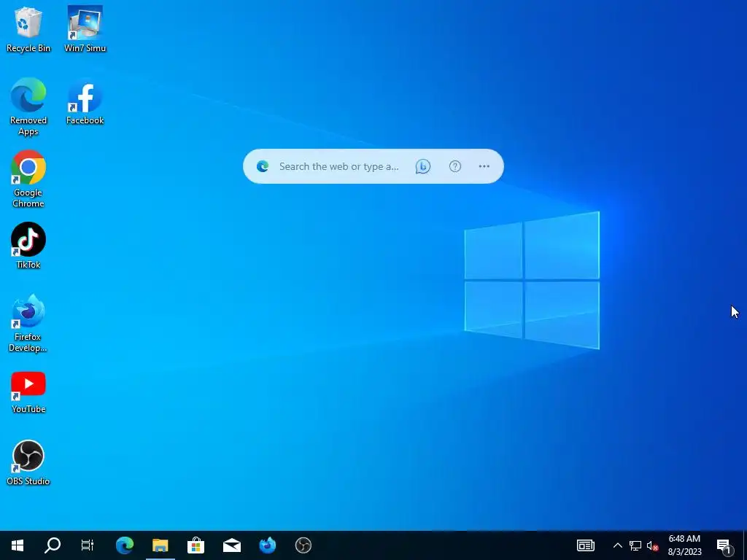Open the notification Action Center

coord(724,545)
